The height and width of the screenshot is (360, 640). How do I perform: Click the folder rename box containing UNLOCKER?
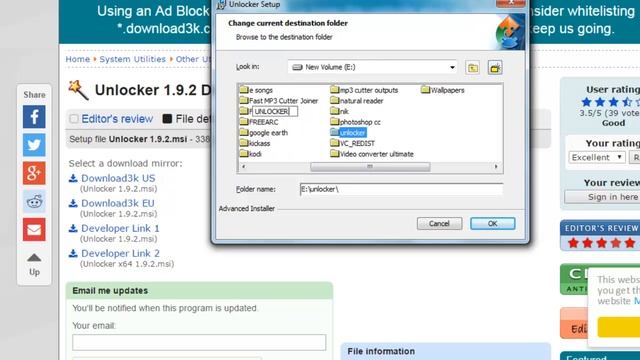(275, 111)
